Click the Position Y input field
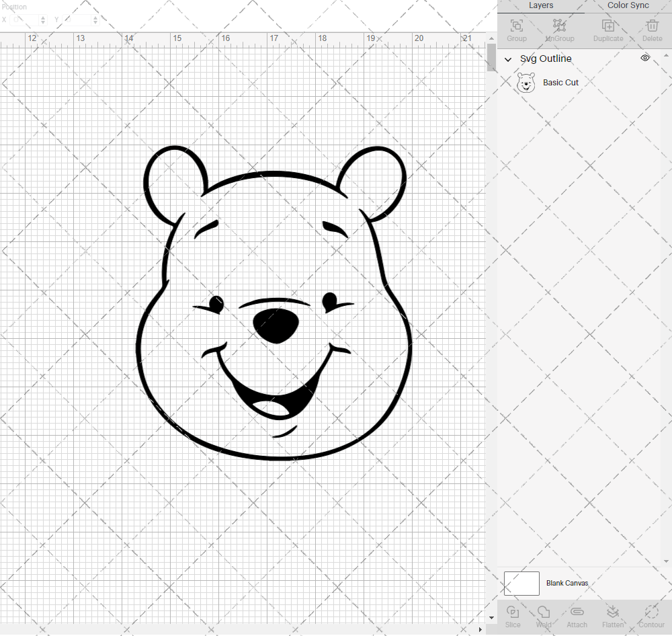 click(78, 19)
